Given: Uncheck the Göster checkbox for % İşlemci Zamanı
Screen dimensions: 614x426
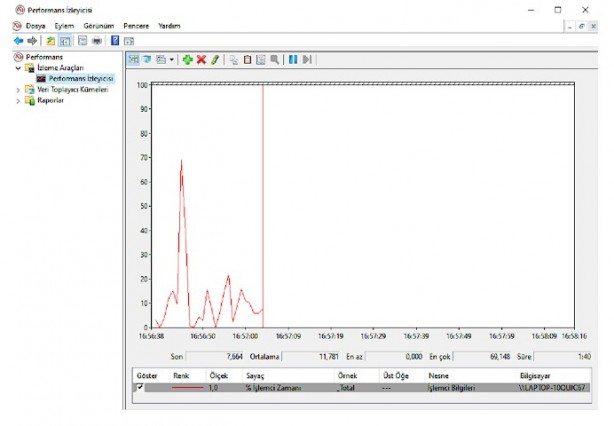Looking at the screenshot, I should [140, 387].
